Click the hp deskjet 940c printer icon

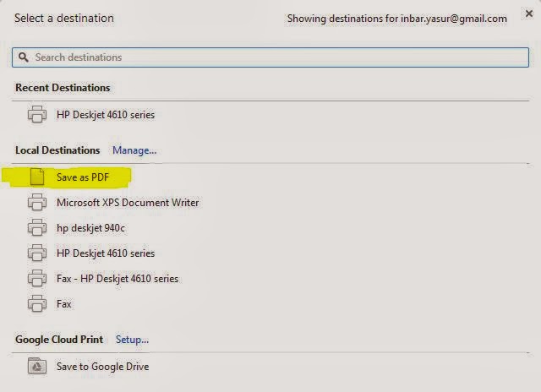click(37, 228)
